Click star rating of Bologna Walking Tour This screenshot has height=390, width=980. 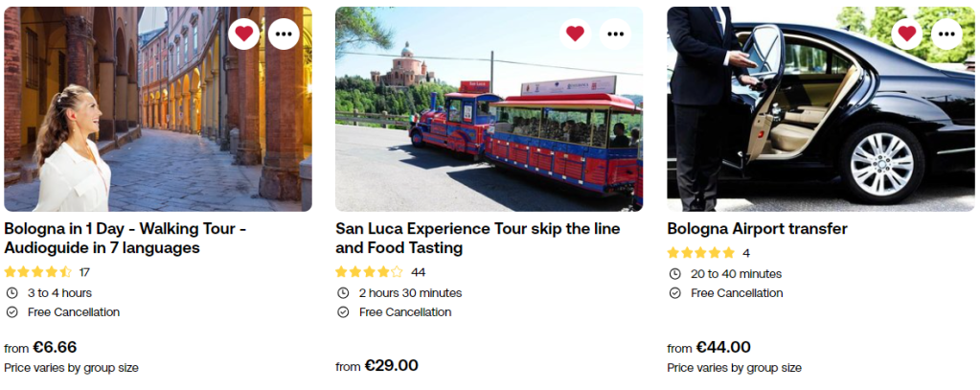pyautogui.click(x=38, y=272)
